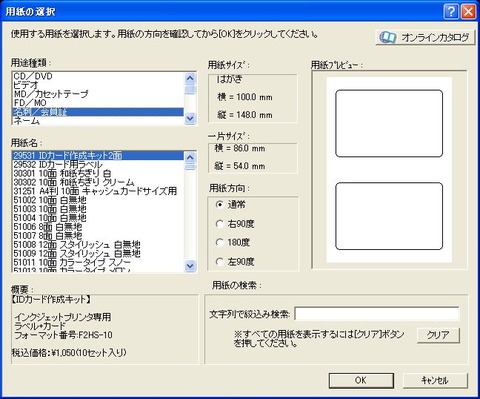The height and width of the screenshot is (399, 480).
Task: Click the lower card in paper preview
Action: tap(389, 216)
